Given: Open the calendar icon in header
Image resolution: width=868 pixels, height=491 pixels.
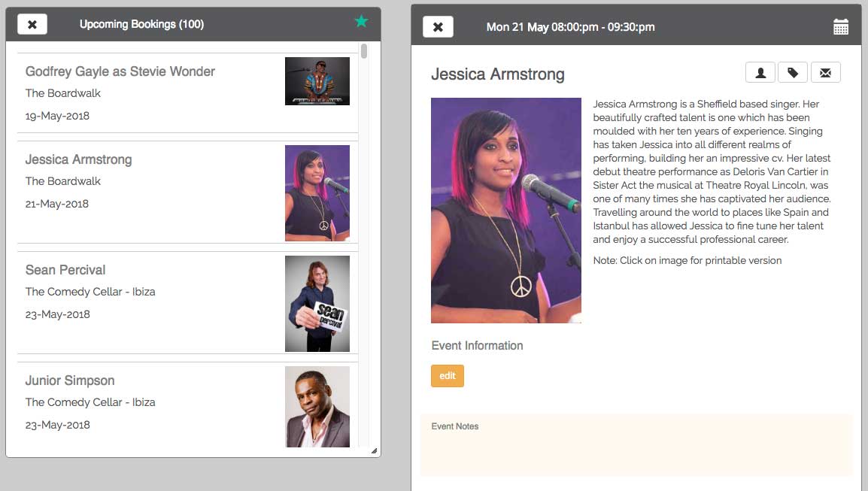Looking at the screenshot, I should click(840, 26).
